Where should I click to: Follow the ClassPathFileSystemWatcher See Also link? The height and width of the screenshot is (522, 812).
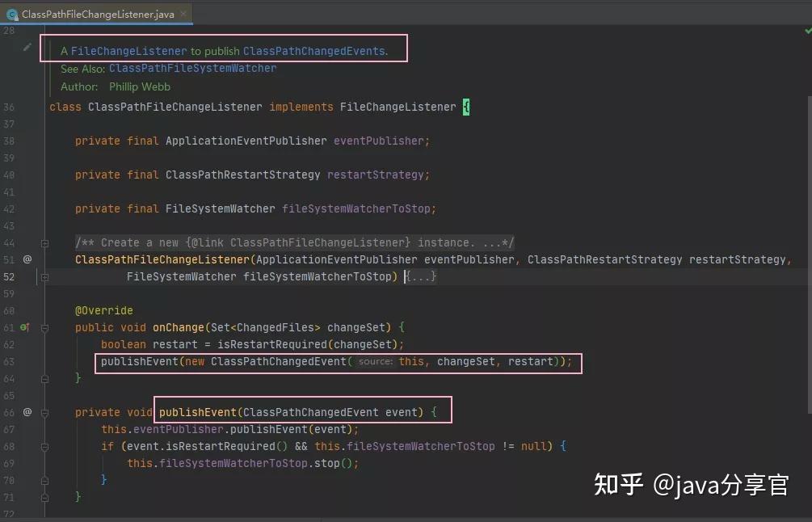192,68
